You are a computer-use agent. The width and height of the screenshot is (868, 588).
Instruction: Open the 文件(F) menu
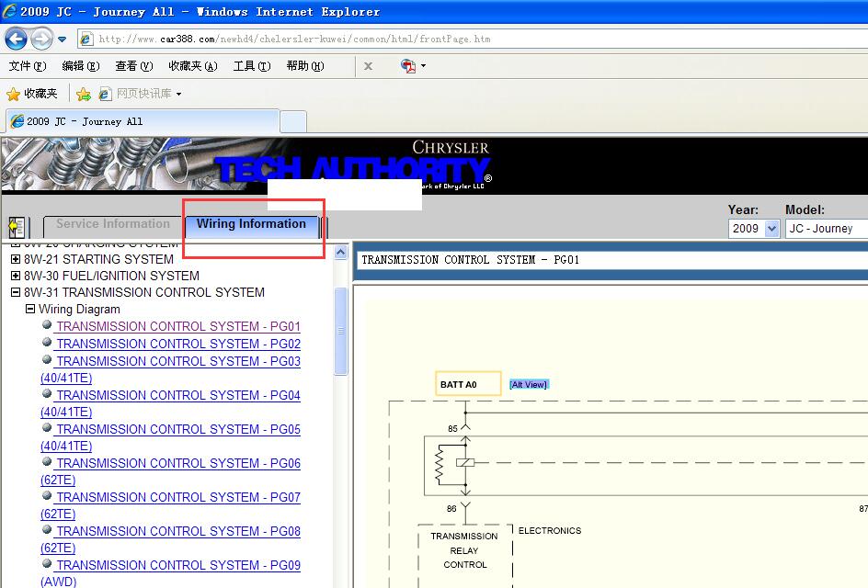point(28,66)
